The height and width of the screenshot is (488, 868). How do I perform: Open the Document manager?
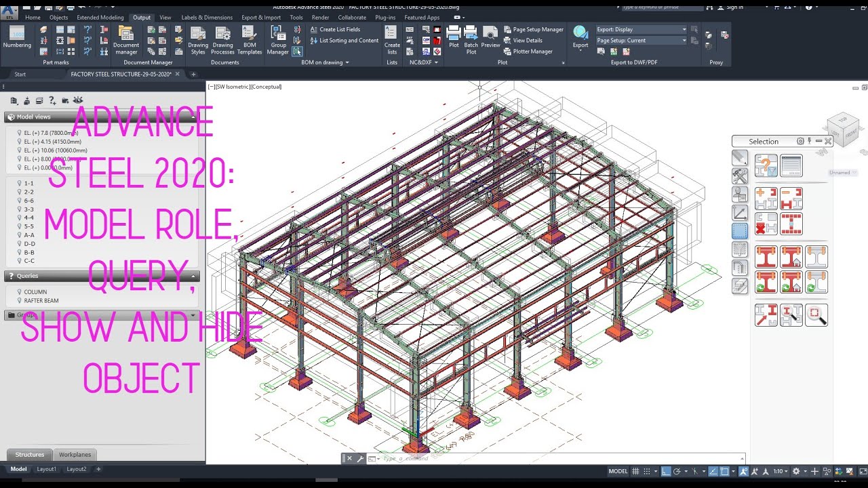[x=126, y=41]
